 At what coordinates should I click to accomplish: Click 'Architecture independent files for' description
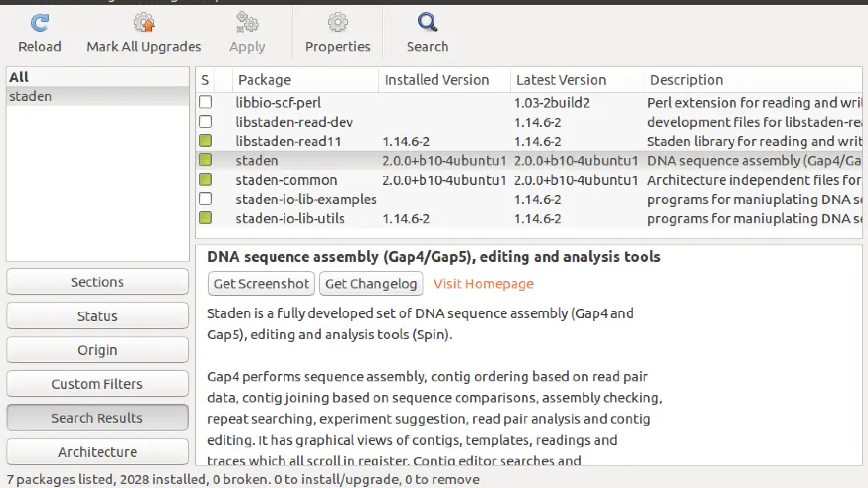point(755,180)
